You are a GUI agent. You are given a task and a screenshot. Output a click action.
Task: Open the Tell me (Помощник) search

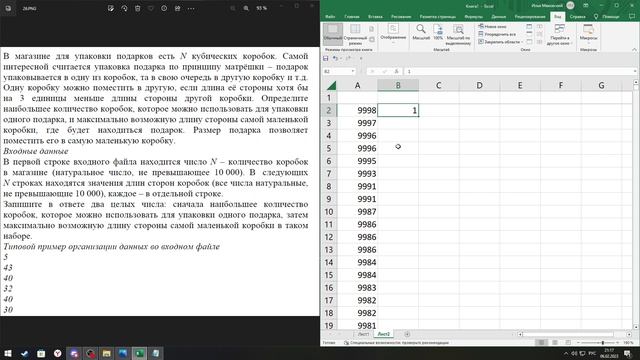(x=607, y=17)
